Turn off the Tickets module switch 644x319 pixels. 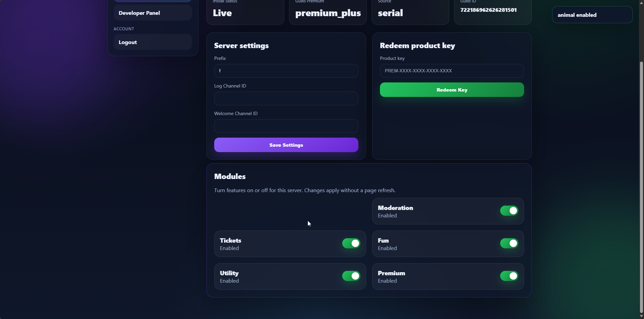click(351, 244)
